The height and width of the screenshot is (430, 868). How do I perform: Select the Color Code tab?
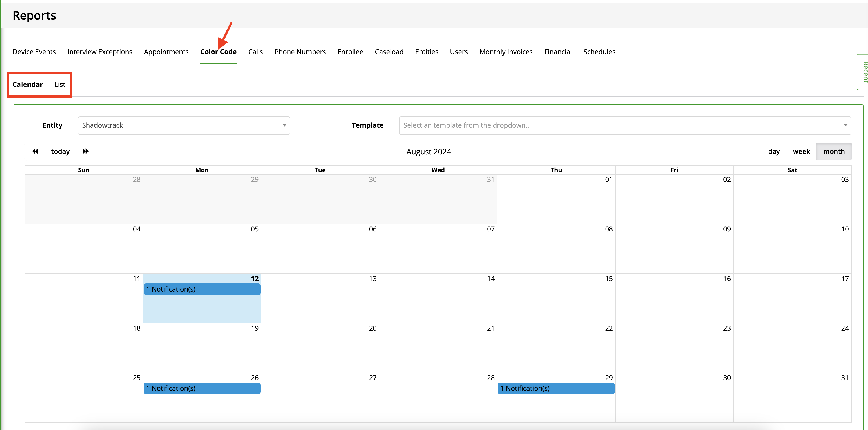218,52
